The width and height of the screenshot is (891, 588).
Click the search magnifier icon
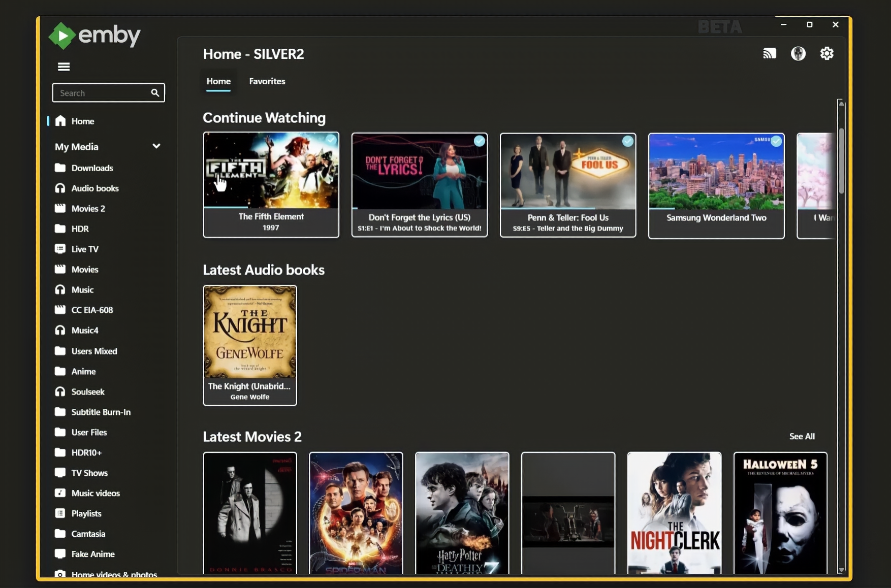click(x=155, y=92)
